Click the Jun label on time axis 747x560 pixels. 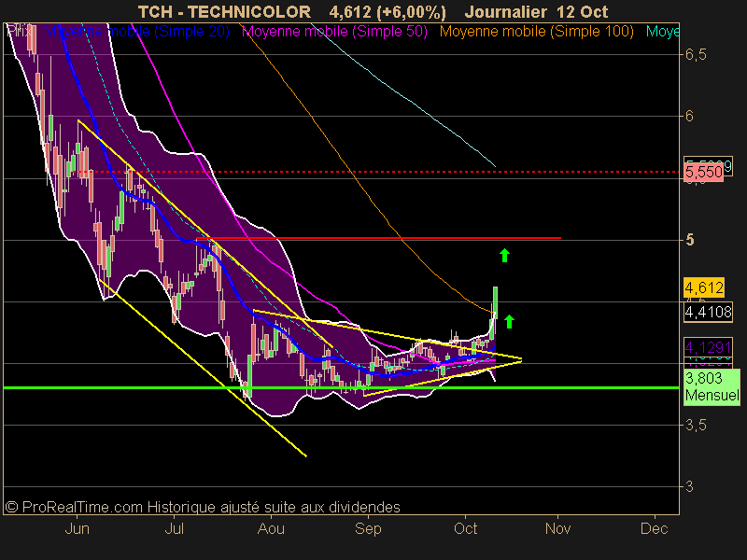(x=77, y=528)
